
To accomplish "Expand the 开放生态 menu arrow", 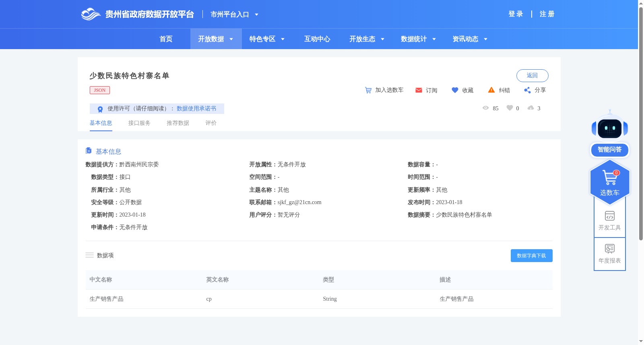I will click(383, 39).
